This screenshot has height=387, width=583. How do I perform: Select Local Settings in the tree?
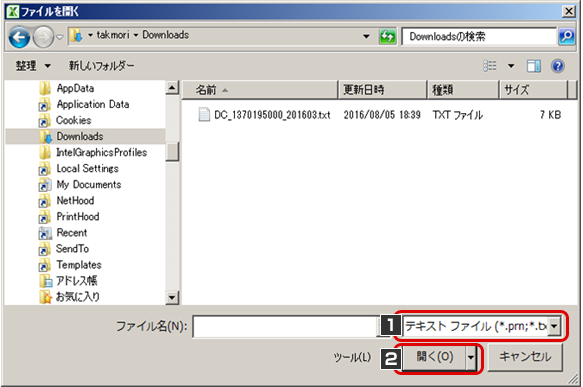(88, 168)
